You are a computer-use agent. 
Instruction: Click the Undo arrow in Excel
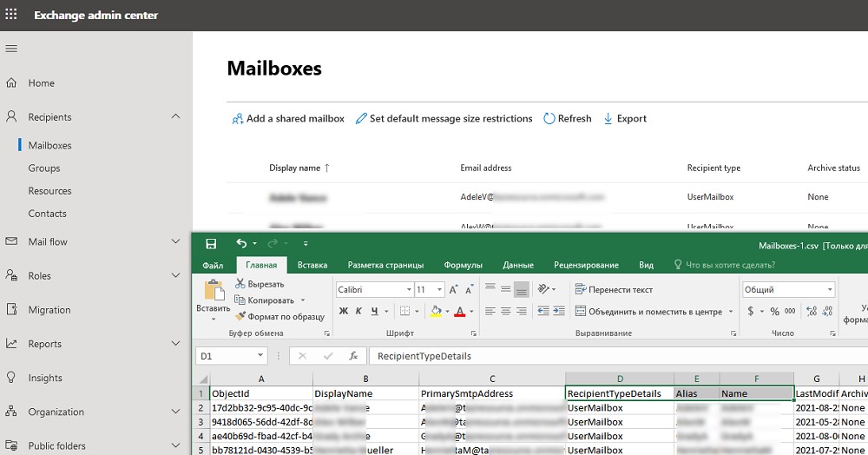(x=240, y=243)
